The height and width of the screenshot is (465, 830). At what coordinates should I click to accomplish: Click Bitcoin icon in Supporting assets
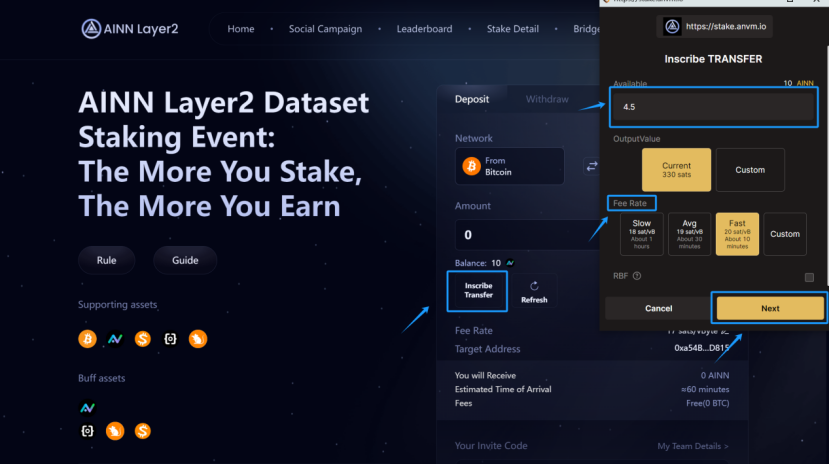tap(87, 339)
